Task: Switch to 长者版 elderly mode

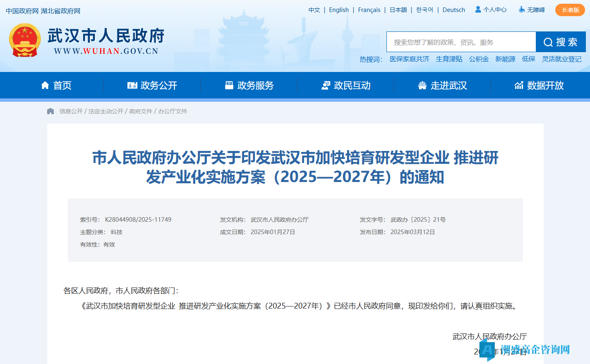Action: [570, 10]
